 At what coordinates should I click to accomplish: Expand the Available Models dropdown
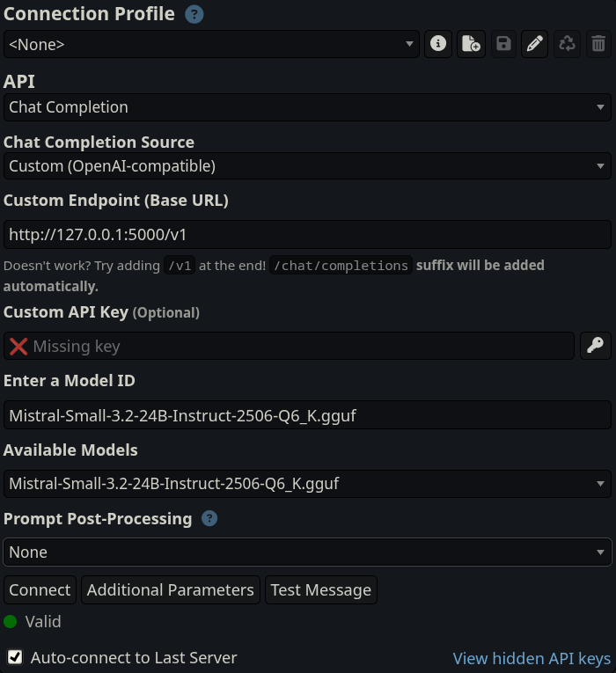[307, 484]
